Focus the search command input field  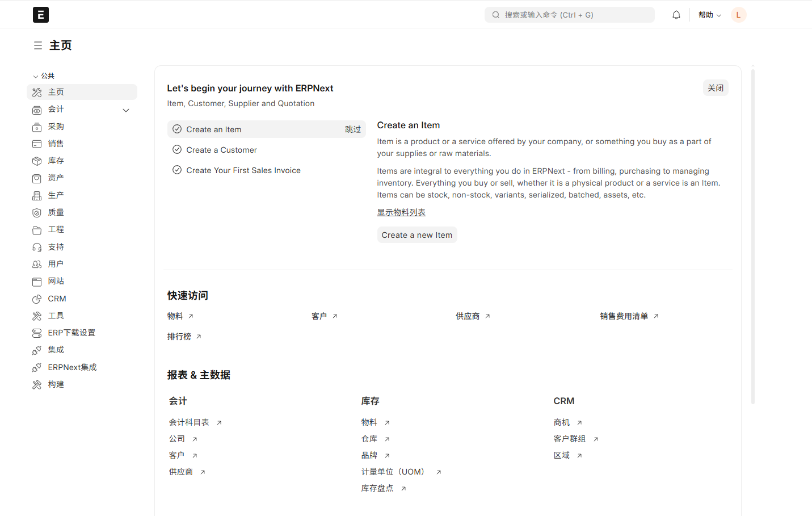(x=570, y=15)
